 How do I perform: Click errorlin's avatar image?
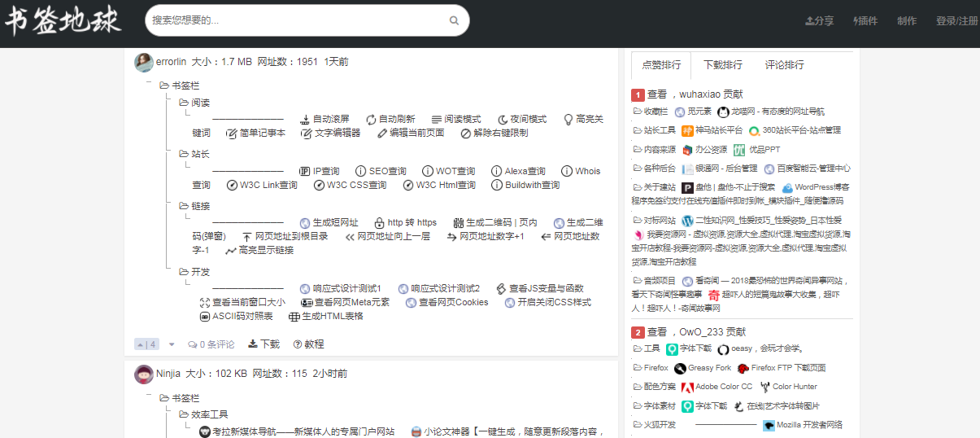tap(144, 62)
